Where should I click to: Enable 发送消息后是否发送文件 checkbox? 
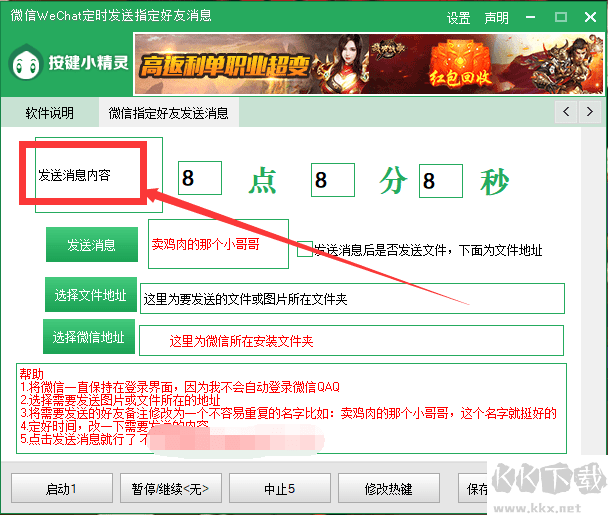click(x=305, y=249)
